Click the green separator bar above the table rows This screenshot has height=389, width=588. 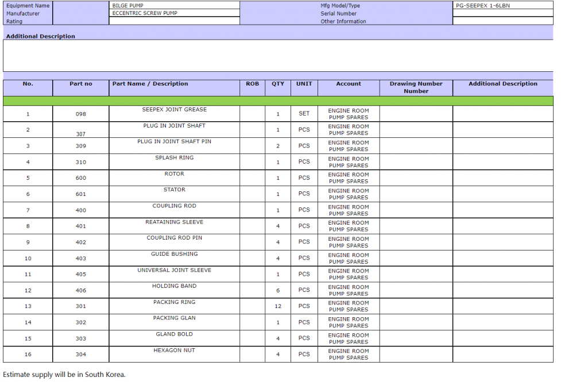[x=278, y=101]
